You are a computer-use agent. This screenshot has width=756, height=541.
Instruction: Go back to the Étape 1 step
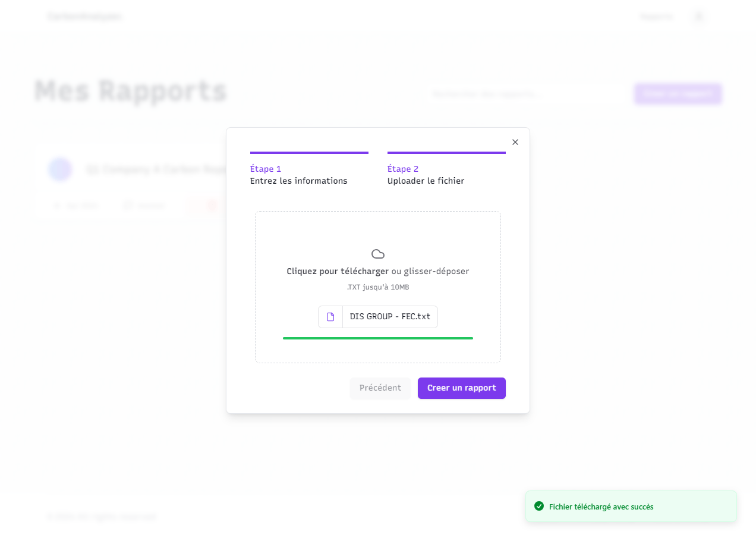click(x=298, y=175)
